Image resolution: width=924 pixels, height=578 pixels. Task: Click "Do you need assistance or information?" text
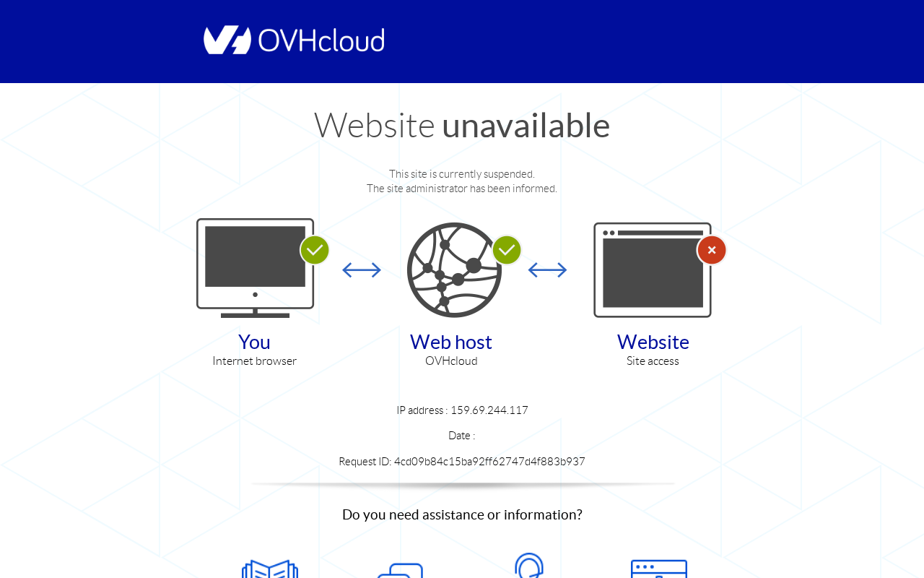click(462, 514)
